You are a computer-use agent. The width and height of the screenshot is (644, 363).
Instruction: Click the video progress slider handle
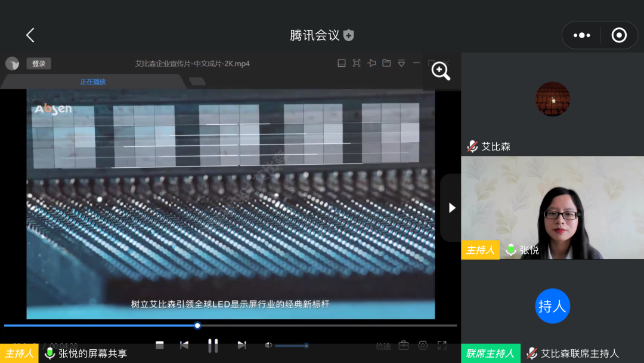click(x=197, y=325)
